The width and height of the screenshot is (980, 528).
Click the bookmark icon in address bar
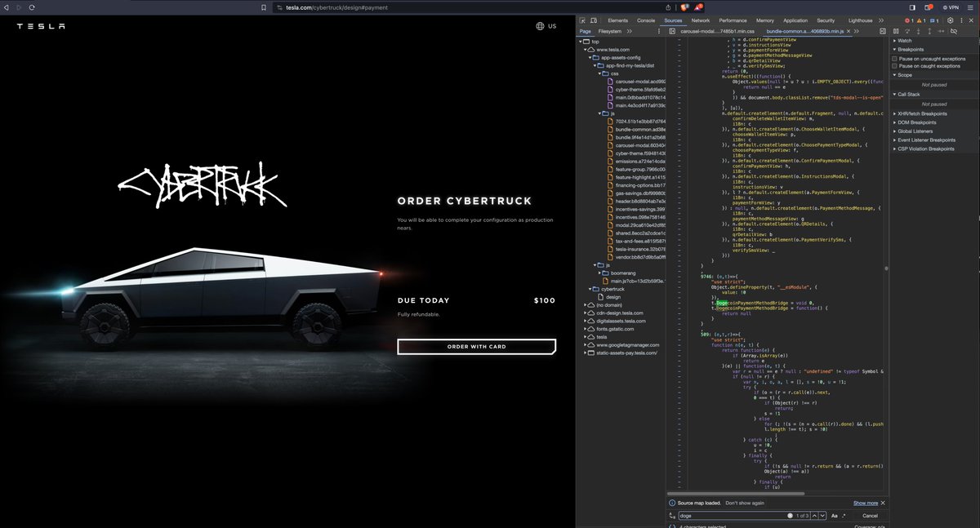pyautogui.click(x=263, y=7)
